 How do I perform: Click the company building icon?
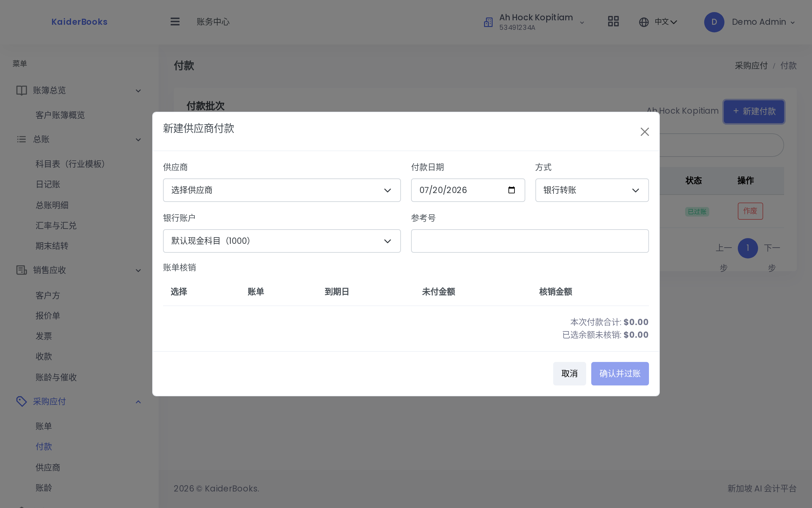[x=488, y=22]
